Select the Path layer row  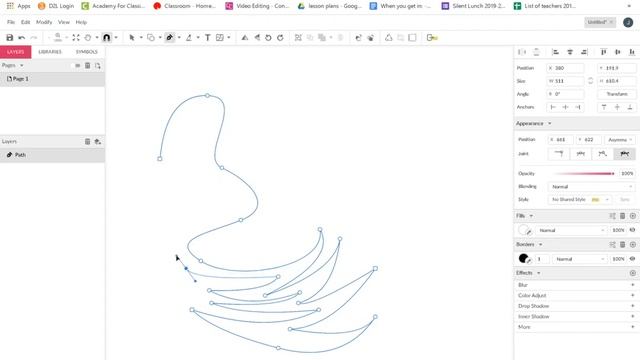(52, 155)
